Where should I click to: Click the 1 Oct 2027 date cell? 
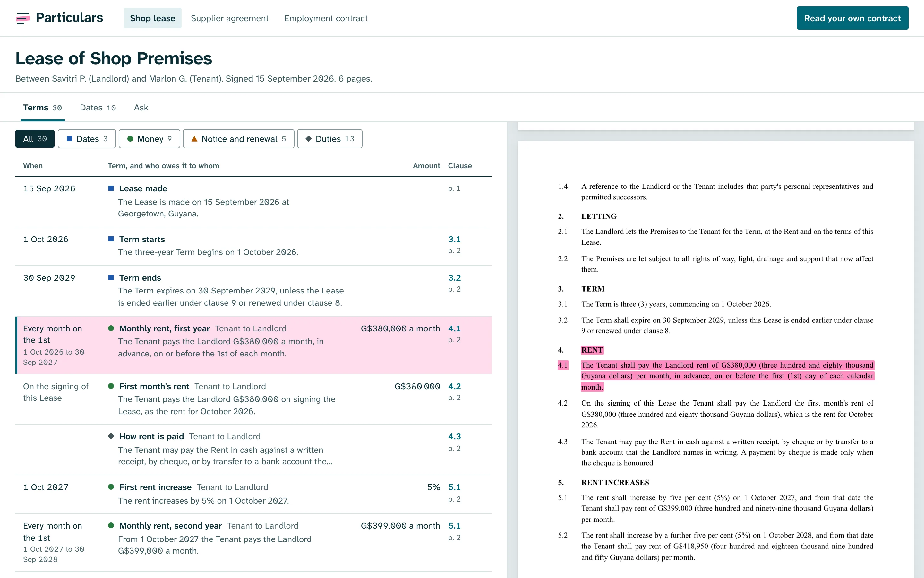46,487
